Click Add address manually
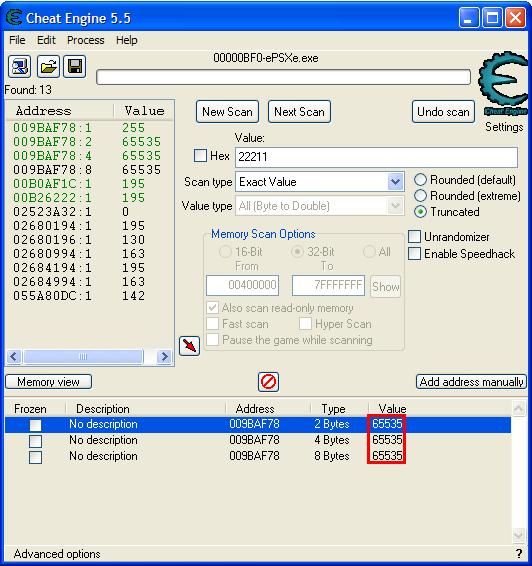The width and height of the screenshot is (532, 566). point(471,382)
